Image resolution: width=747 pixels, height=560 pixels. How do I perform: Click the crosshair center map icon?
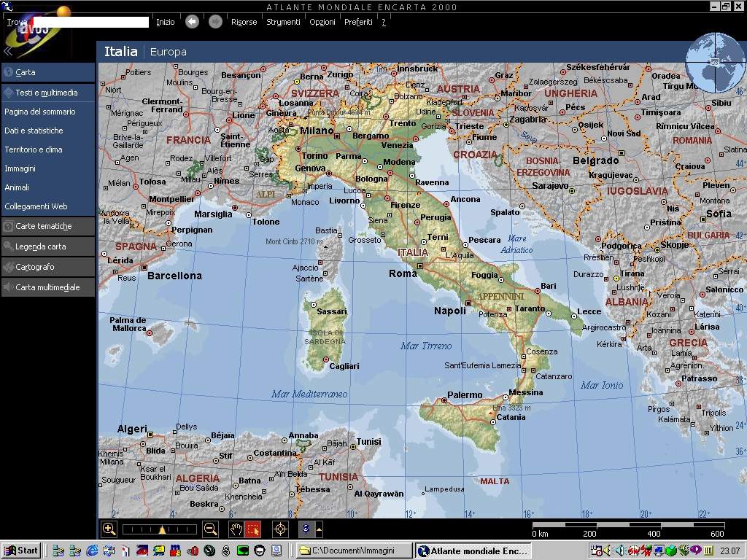(281, 529)
